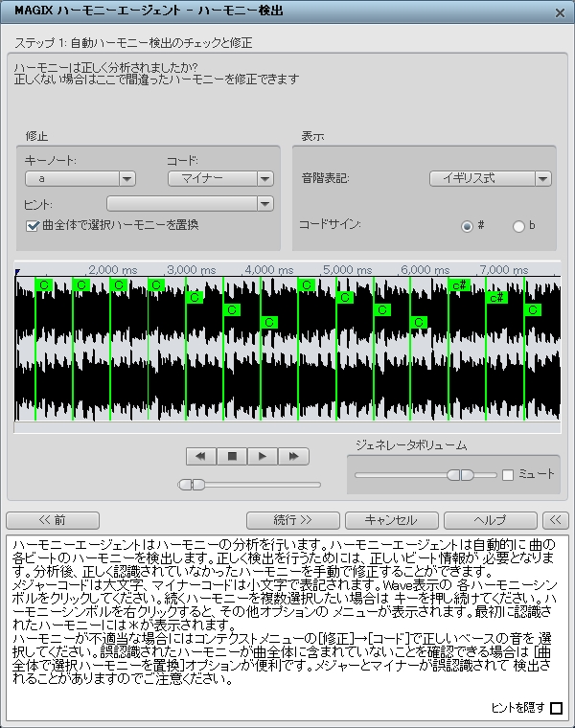Click the コードサイン: label

[x=330, y=224]
